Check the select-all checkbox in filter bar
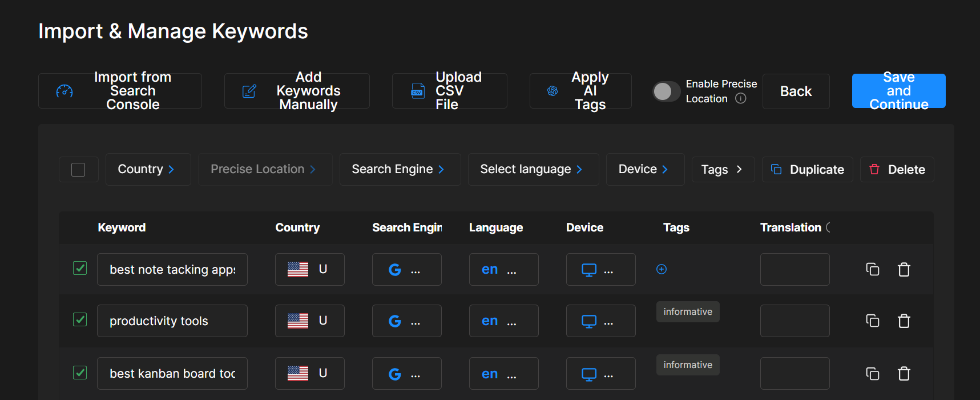 [78, 170]
